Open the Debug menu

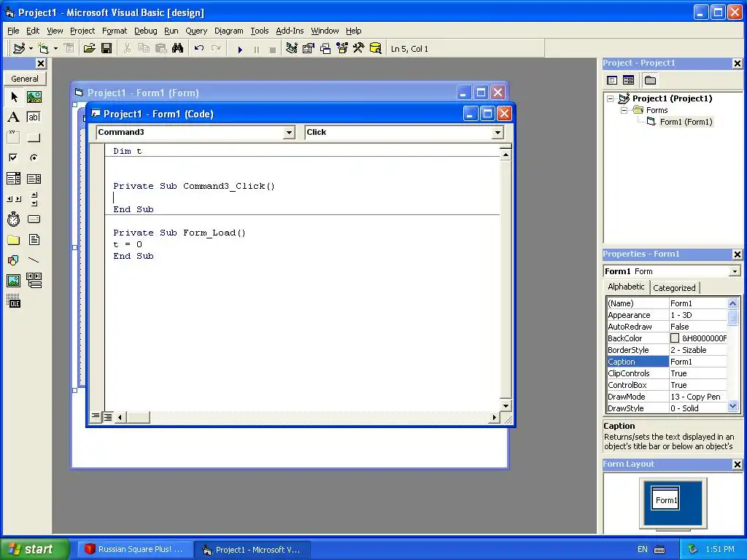pos(146,31)
